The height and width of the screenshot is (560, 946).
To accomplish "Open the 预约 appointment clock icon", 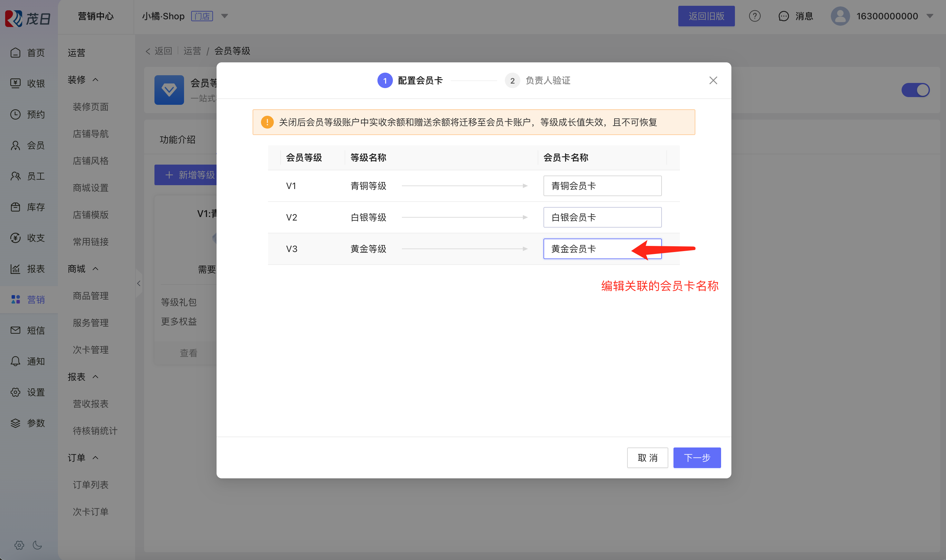I will click(x=15, y=114).
